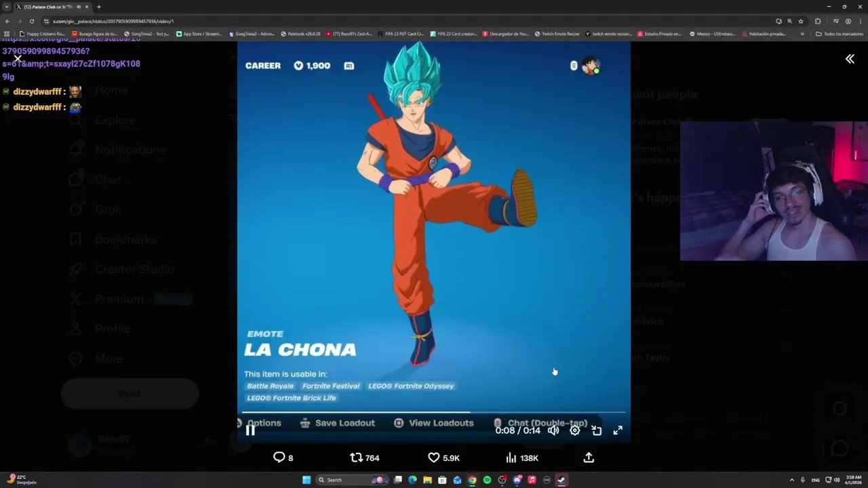Open the ENG language switcher
The width and height of the screenshot is (868, 488).
[x=816, y=480]
